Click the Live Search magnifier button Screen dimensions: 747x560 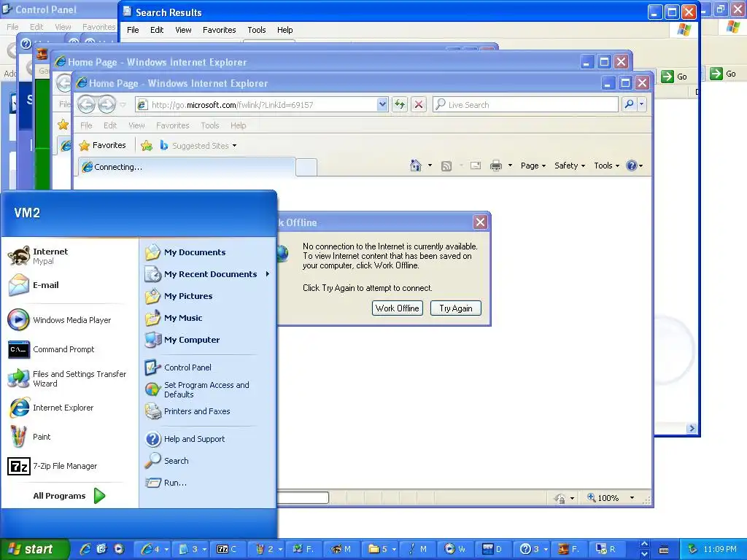click(629, 104)
